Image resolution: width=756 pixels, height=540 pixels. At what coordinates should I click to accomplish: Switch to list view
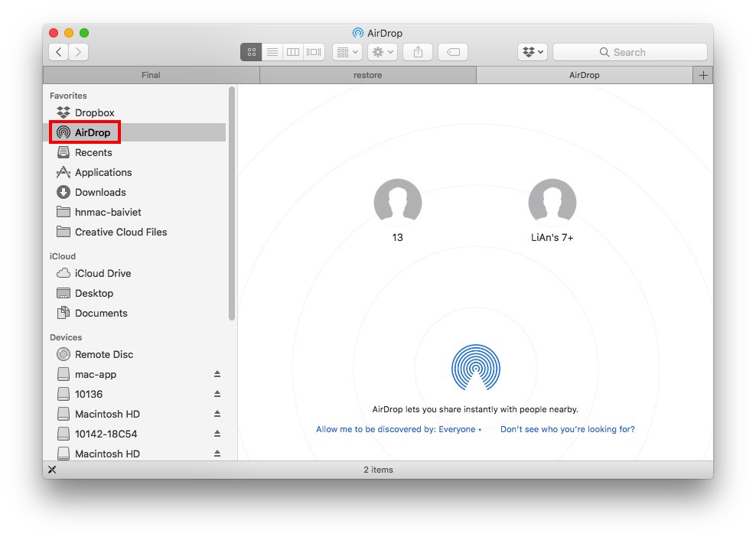(x=272, y=52)
